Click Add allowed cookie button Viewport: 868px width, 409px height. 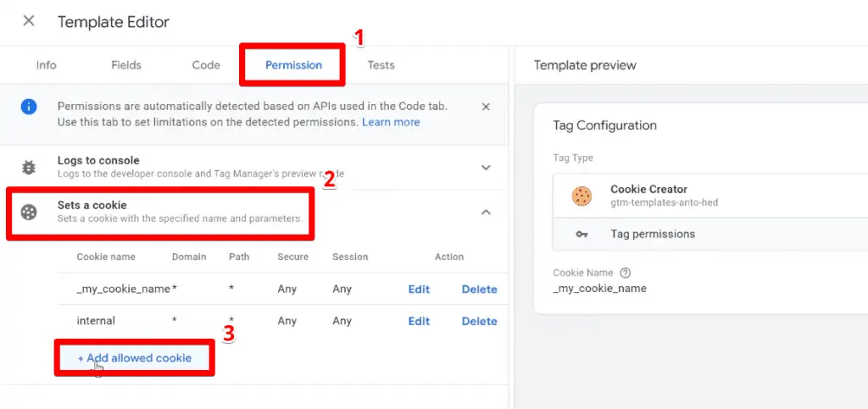point(135,358)
